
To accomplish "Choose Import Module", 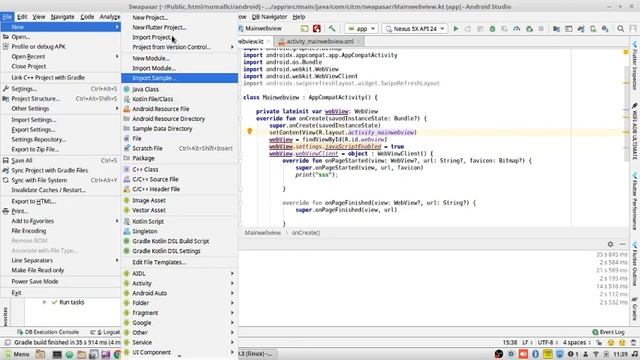I will [180, 68].
